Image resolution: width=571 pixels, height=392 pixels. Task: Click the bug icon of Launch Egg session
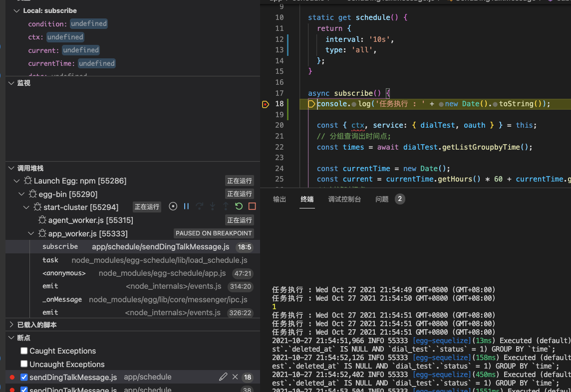pyautogui.click(x=27, y=181)
